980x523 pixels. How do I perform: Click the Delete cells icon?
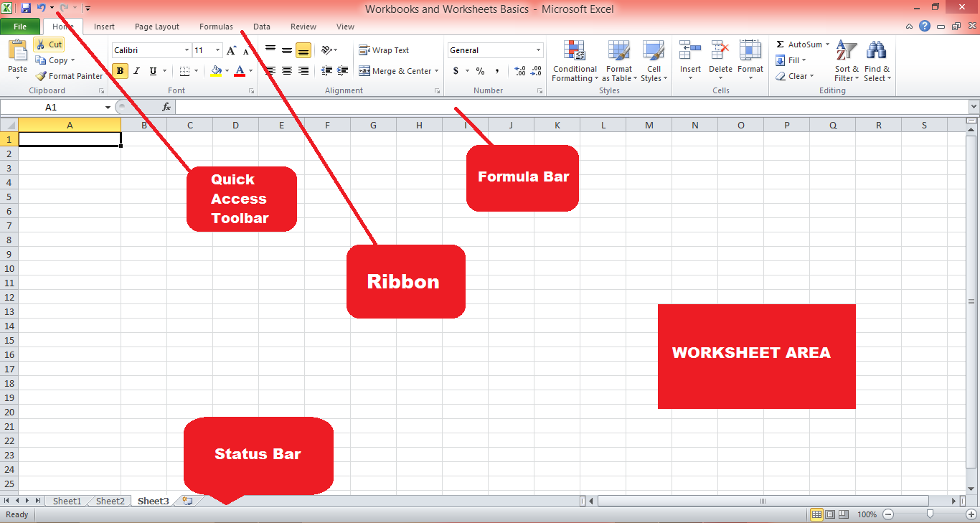coord(720,50)
